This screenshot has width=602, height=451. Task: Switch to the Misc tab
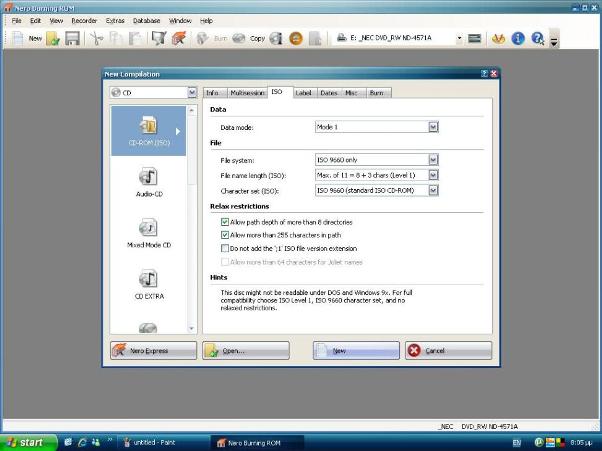click(x=352, y=93)
